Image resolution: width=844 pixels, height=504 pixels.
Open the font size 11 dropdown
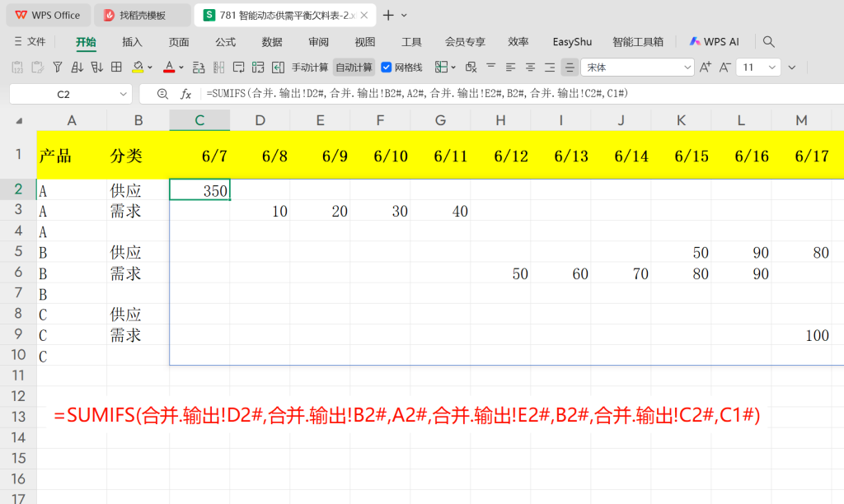point(772,68)
